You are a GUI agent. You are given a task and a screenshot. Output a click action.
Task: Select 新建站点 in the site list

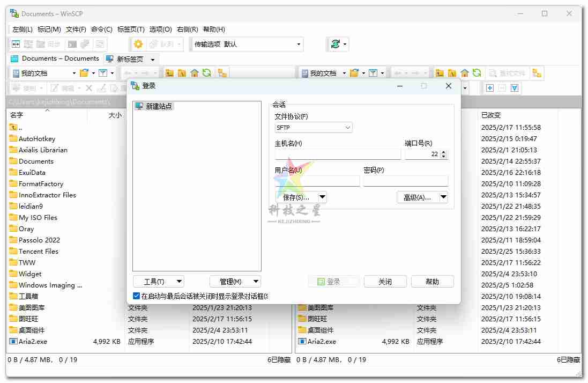pyautogui.click(x=159, y=106)
